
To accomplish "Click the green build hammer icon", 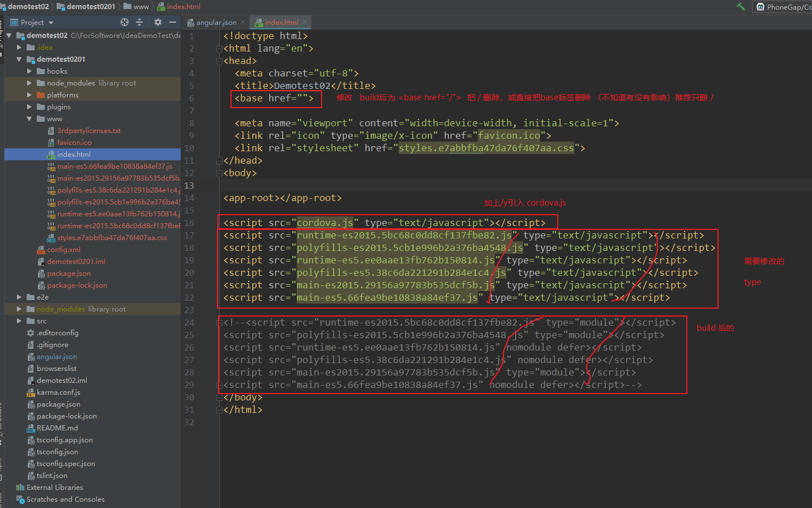I will tap(741, 7).
